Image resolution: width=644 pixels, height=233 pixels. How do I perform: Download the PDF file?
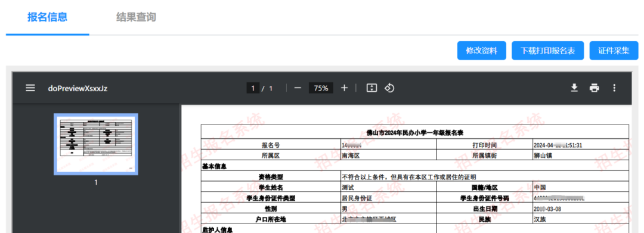point(575,88)
